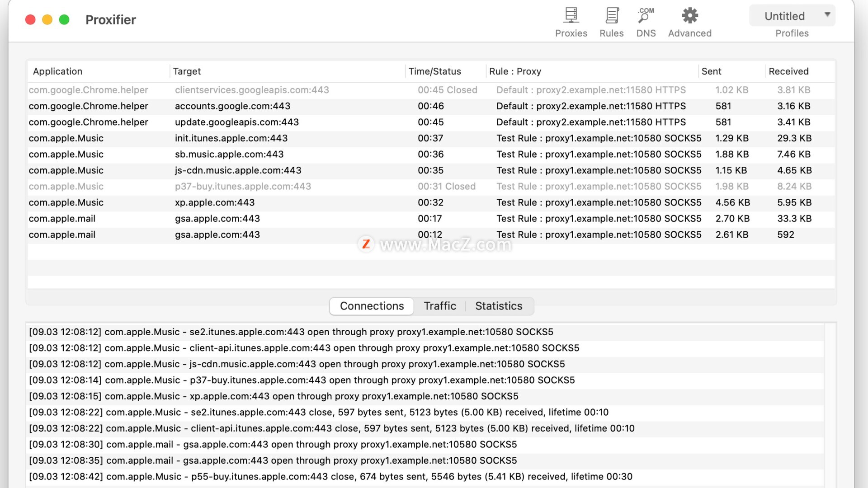This screenshot has height=488, width=868.
Task: Select the gsa.apple.com:443 row with time 00:12
Action: click(x=431, y=235)
